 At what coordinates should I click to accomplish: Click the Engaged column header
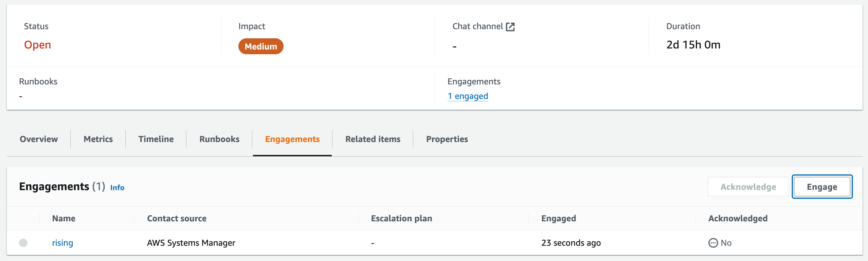558,218
